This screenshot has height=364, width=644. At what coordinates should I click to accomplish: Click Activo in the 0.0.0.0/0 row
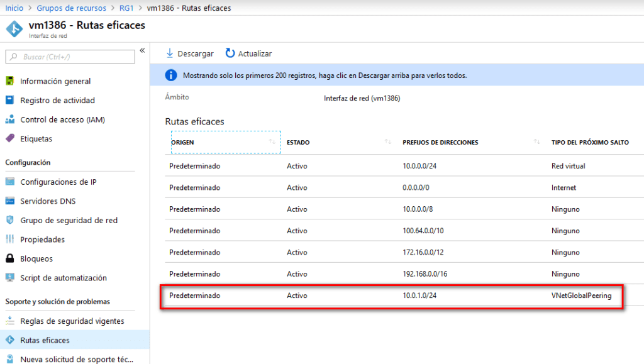tap(297, 187)
